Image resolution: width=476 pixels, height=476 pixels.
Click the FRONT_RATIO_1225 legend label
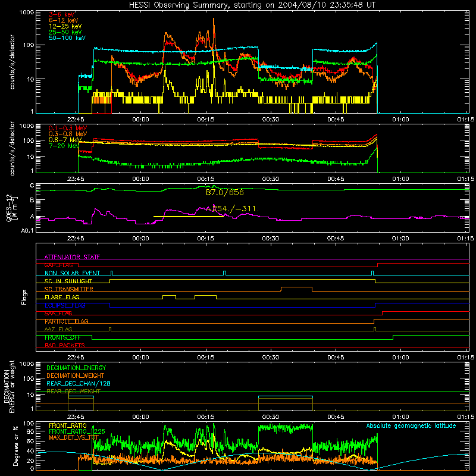click(77, 431)
